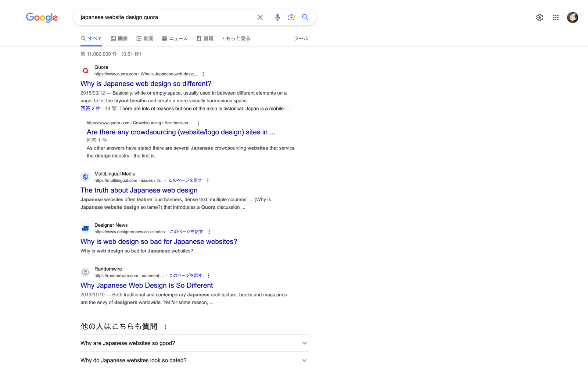The image size is (588, 368).
Task: Click into the search query field
Action: coord(165,17)
